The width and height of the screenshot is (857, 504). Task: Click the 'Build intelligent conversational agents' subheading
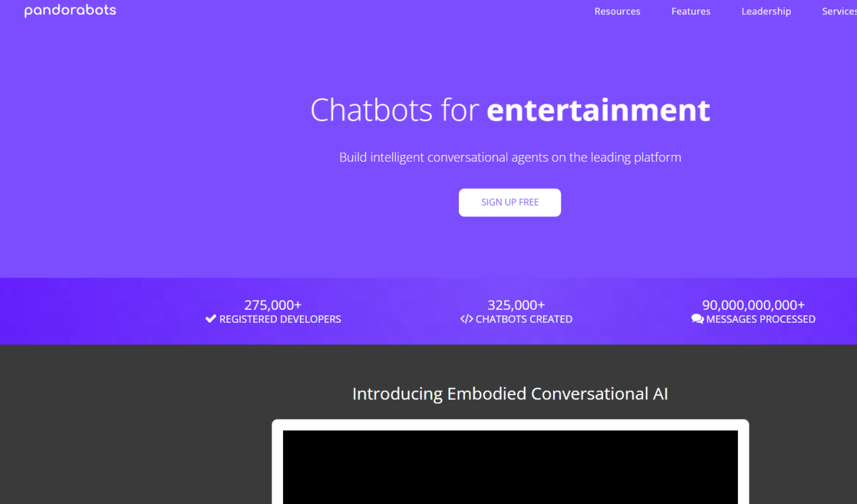click(510, 158)
